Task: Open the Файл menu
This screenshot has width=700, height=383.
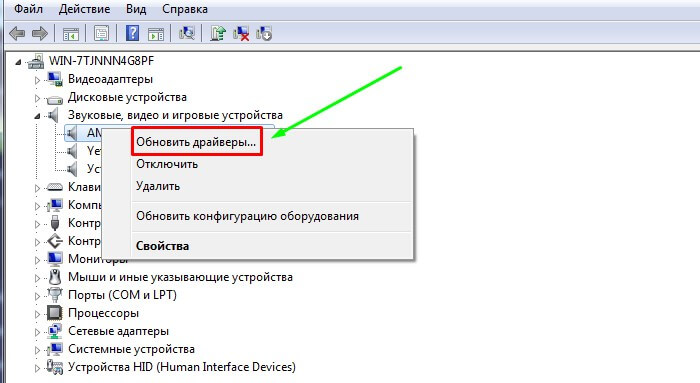Action: click(x=29, y=9)
